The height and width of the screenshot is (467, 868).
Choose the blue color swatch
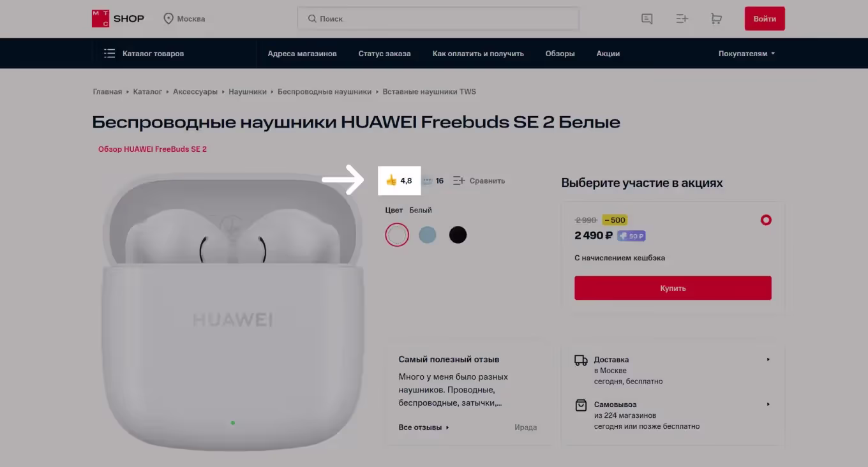428,235
